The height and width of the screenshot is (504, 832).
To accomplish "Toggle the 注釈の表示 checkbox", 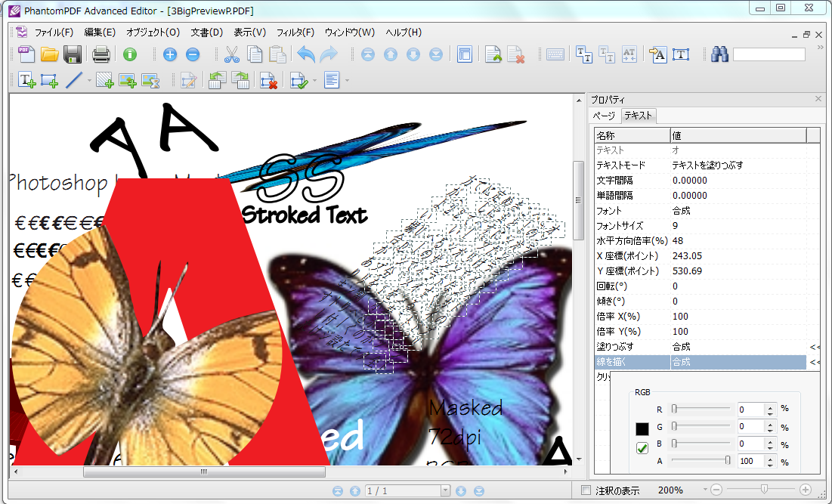I will 586,490.
